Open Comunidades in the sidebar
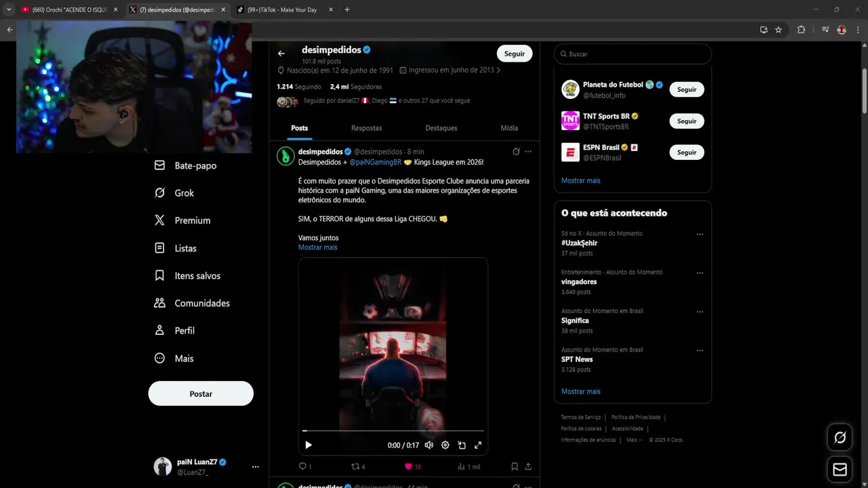This screenshot has height=488, width=868. coord(192,303)
